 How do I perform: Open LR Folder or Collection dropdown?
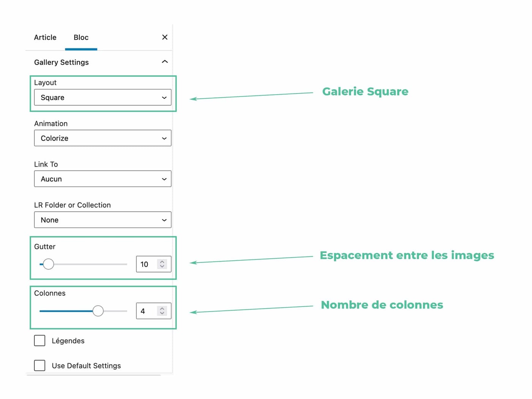click(x=103, y=220)
